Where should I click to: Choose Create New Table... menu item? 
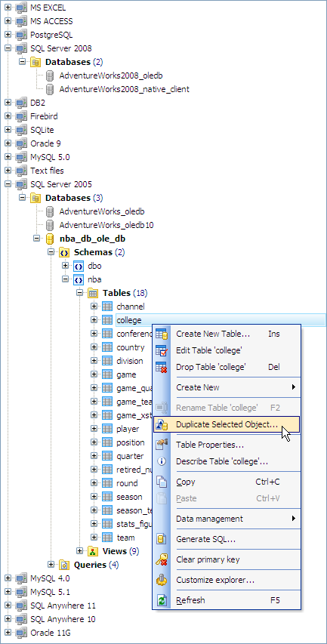227,334
